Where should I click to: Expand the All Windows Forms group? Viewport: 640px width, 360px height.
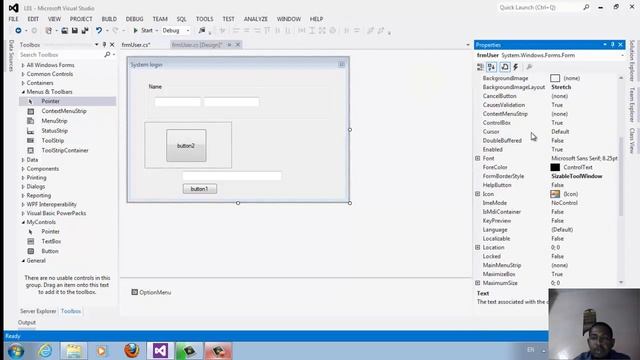[x=23, y=65]
